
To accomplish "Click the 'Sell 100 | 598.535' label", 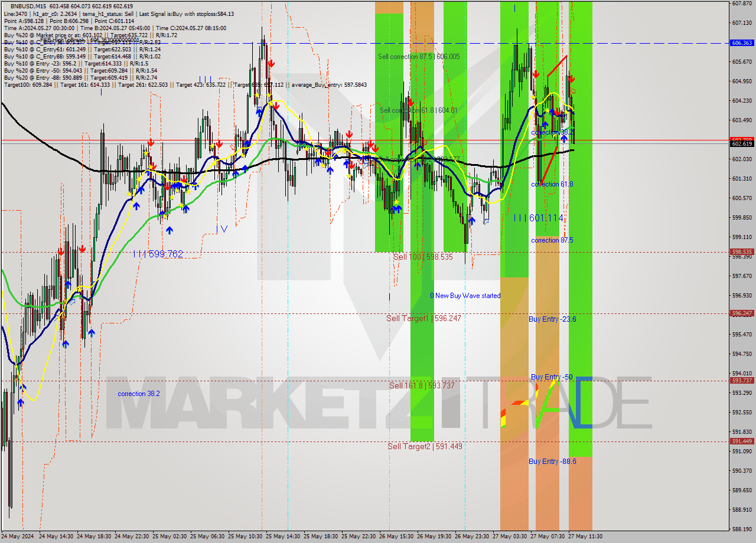I will coord(423,257).
